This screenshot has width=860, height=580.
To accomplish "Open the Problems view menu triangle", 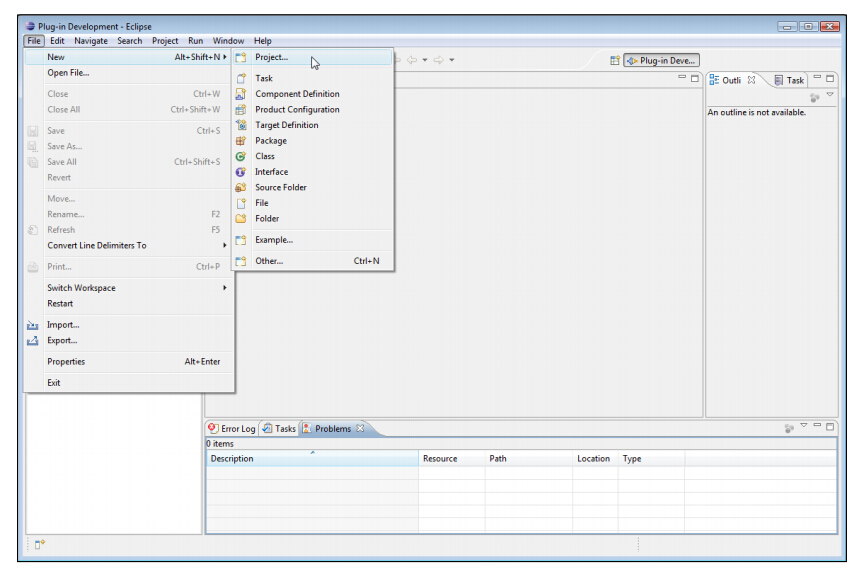I will (804, 425).
